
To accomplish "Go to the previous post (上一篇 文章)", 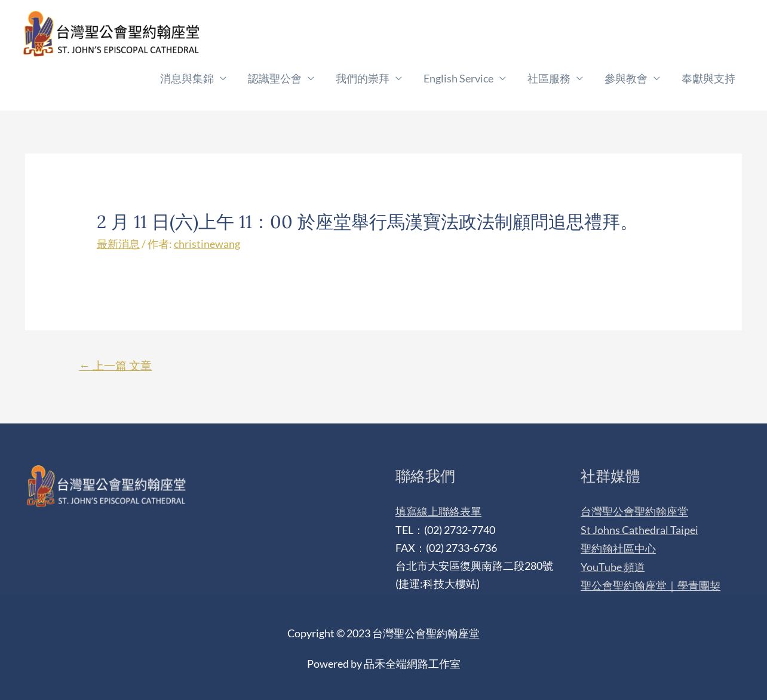I will point(115,366).
